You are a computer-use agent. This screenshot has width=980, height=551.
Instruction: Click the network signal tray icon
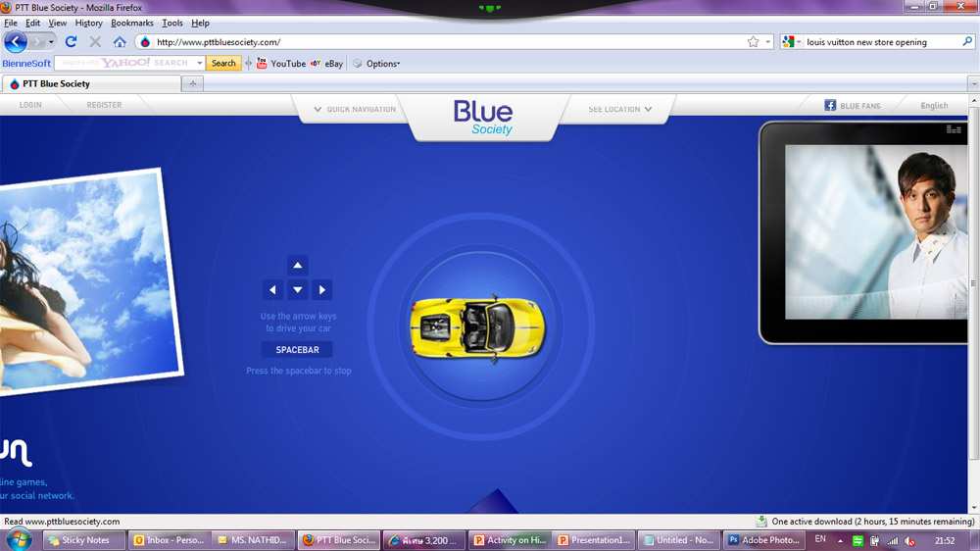point(893,541)
